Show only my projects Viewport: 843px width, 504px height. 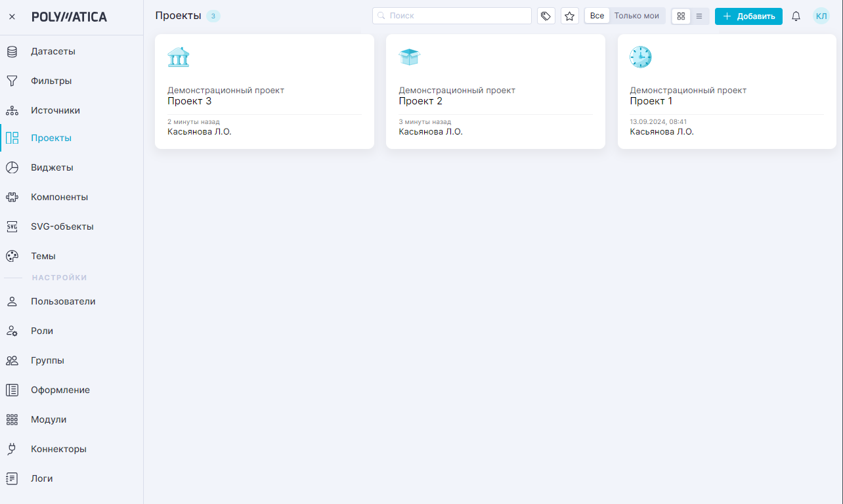tap(636, 16)
